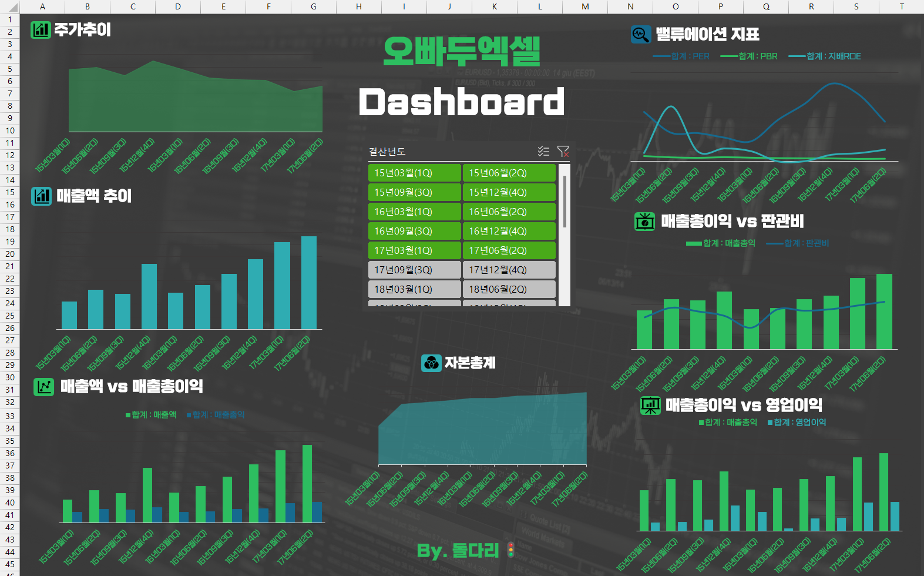Viewport: 924px width, 576px height.
Task: Click the 합계 : 판관비 legend entry
Action: pos(798,243)
